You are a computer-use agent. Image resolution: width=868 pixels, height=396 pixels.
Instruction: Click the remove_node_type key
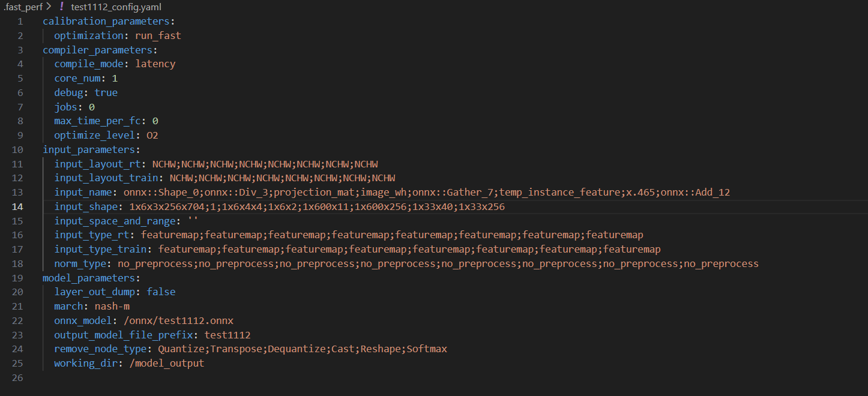click(x=100, y=349)
